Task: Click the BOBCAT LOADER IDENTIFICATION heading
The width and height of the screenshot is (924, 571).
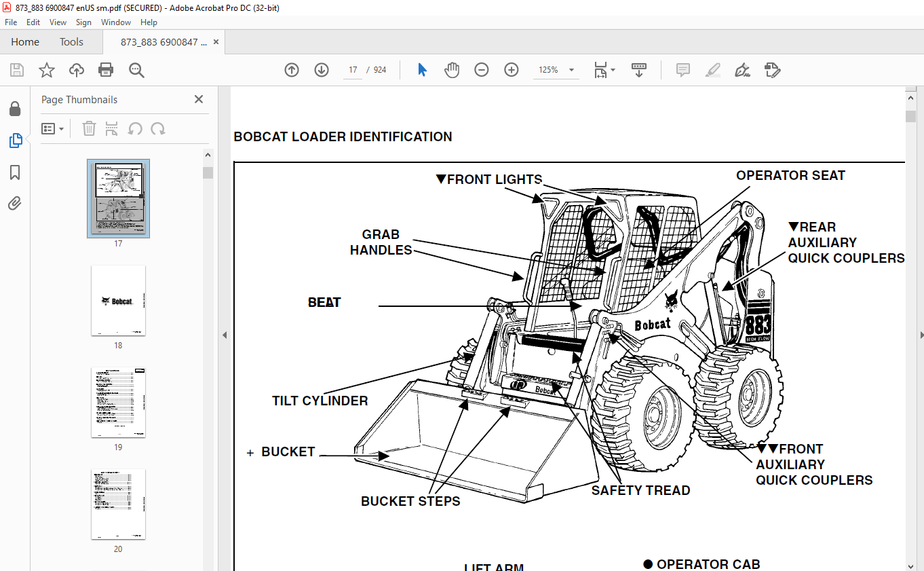Action: 343,136
